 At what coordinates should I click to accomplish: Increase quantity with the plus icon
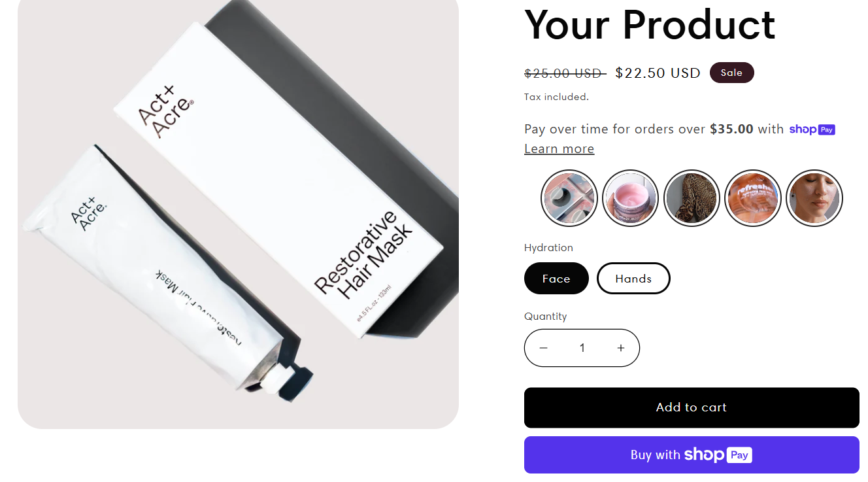[621, 348]
